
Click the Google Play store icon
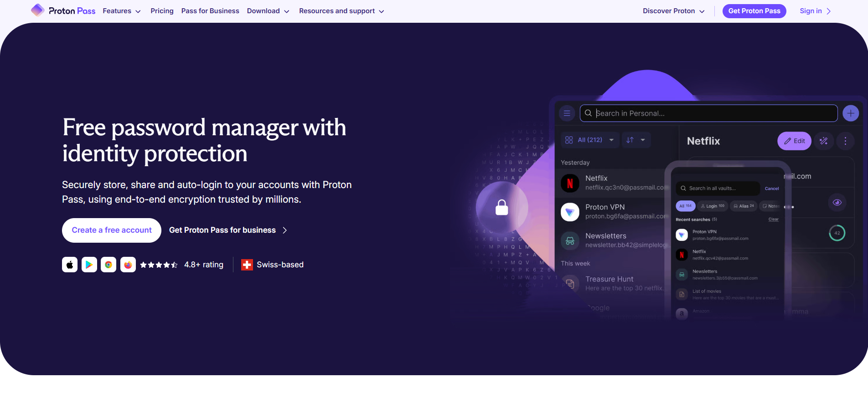[x=89, y=265]
